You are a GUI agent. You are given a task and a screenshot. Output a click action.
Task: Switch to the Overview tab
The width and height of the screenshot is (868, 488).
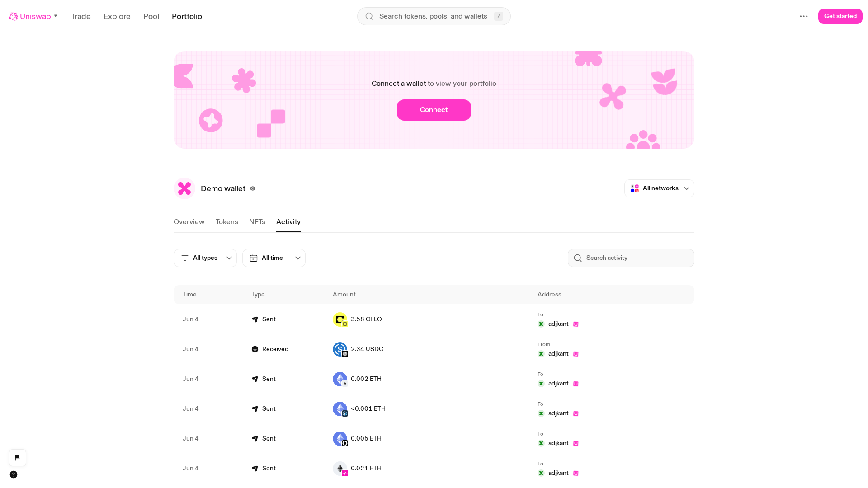189,222
